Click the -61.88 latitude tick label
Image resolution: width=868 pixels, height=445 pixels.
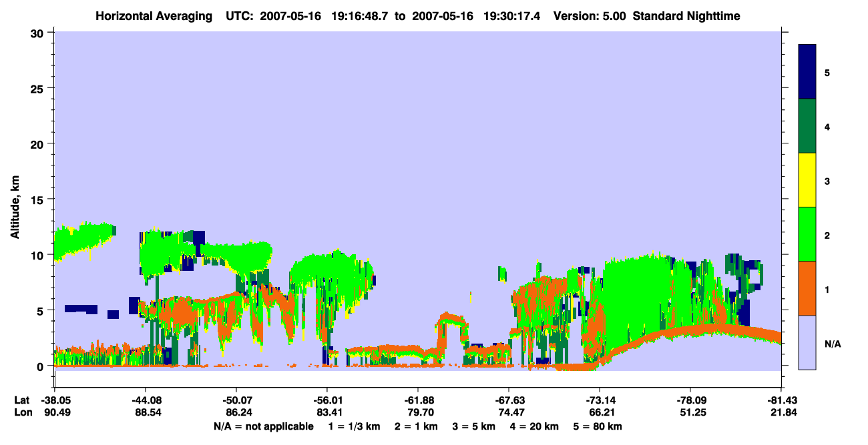pos(418,400)
